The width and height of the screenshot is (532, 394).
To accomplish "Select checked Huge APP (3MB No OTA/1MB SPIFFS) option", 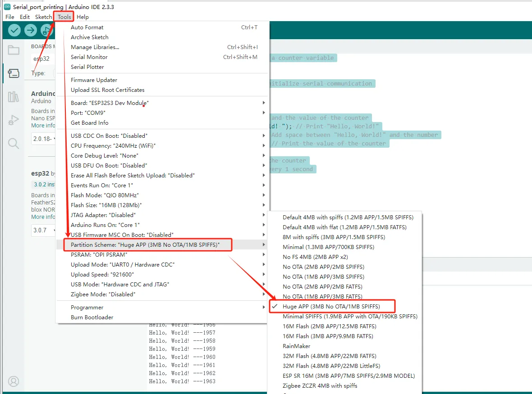I will [x=331, y=306].
